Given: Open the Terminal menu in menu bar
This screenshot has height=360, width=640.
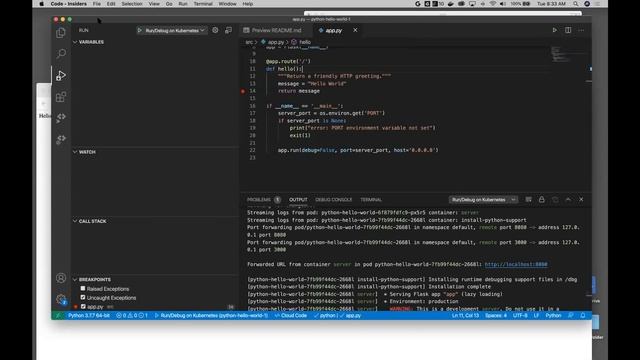Looking at the screenshot, I should click(x=203, y=4).
